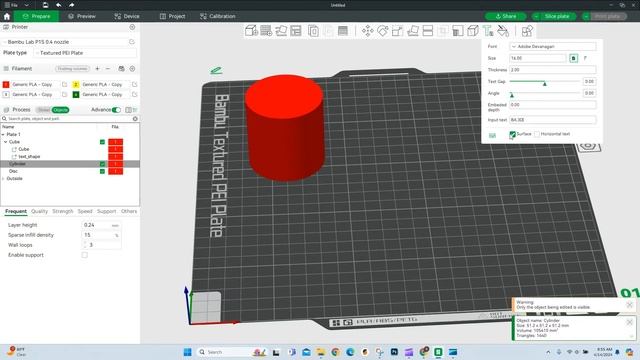Uncheck the Disc printable checkbox
Screen dimensions: 640x360
pos(102,171)
